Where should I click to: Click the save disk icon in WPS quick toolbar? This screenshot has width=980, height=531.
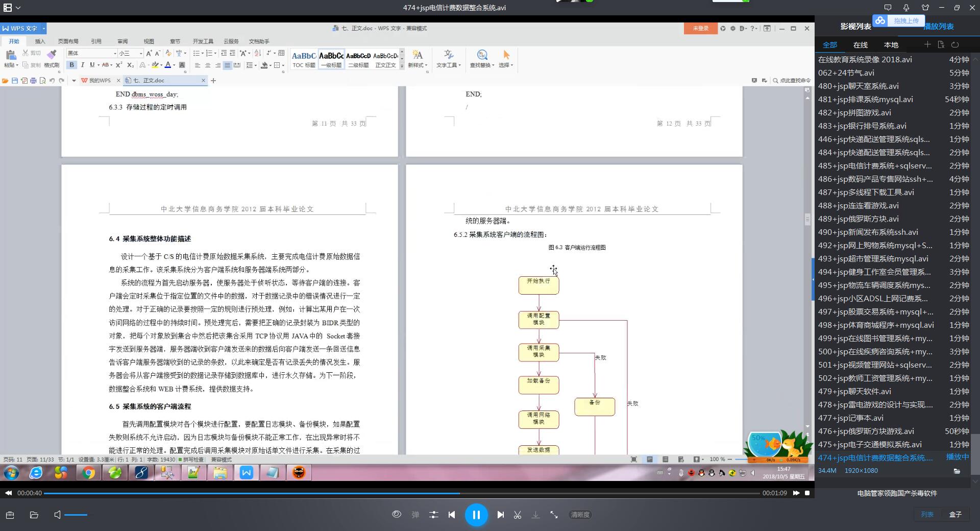point(15,81)
